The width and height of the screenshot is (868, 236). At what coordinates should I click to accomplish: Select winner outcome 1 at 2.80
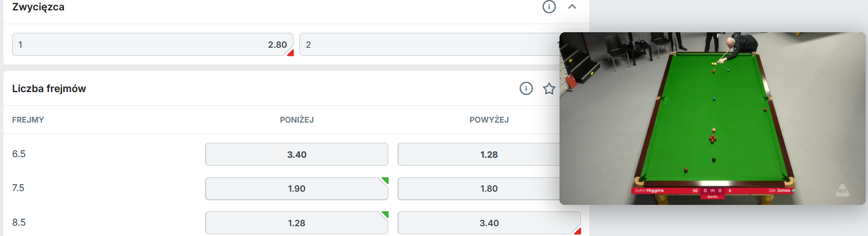pyautogui.click(x=153, y=44)
